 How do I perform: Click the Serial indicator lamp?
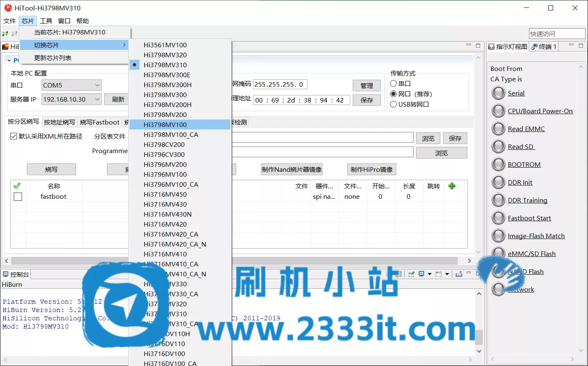tap(498, 93)
